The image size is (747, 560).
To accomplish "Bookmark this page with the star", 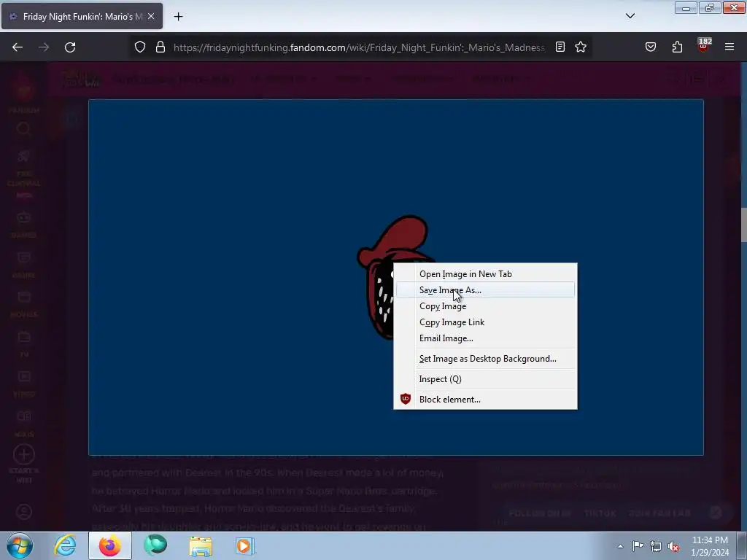I will click(x=580, y=47).
